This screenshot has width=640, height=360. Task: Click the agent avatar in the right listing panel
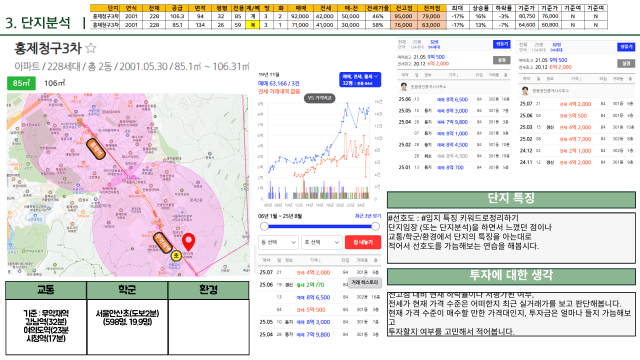click(x=525, y=91)
